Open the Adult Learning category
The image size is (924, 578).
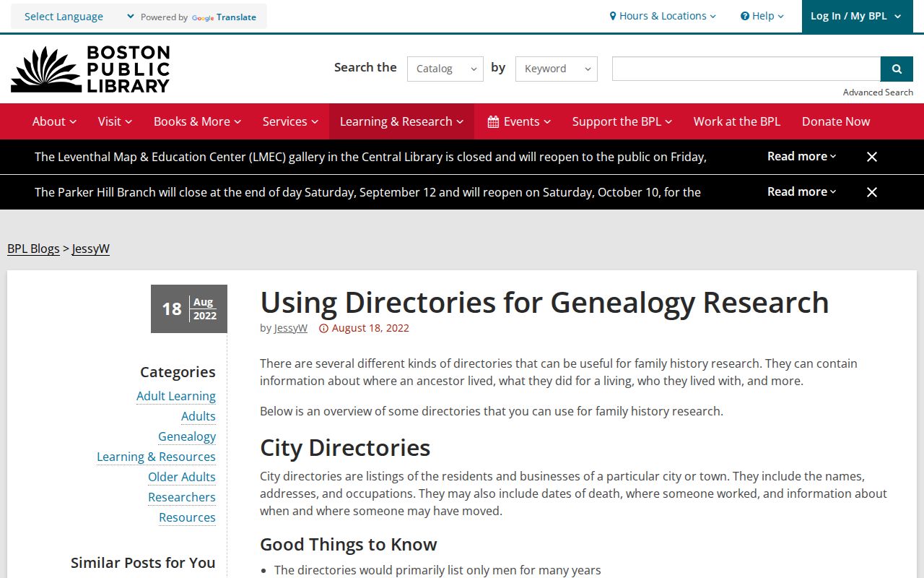[176, 396]
